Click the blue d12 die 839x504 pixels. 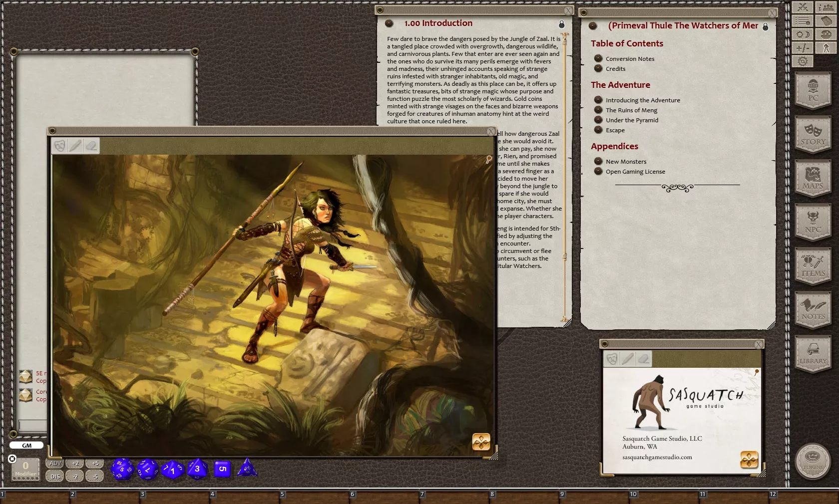[147, 469]
